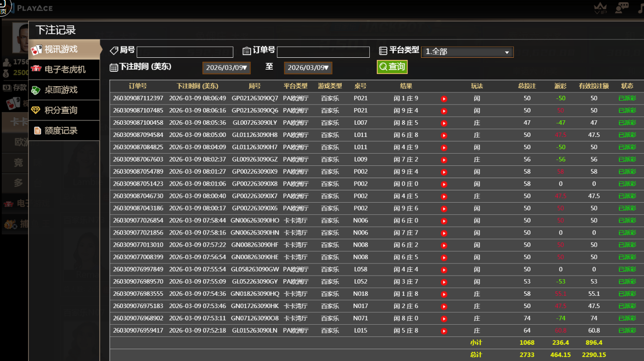Open the 平台类型 dropdown showing 1.全部
This screenshot has width=644, height=361.
[467, 52]
